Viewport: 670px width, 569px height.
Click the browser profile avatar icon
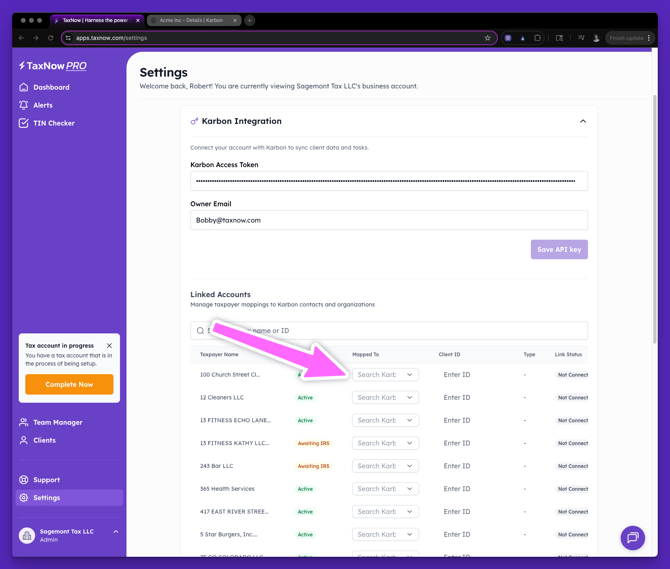coord(596,38)
